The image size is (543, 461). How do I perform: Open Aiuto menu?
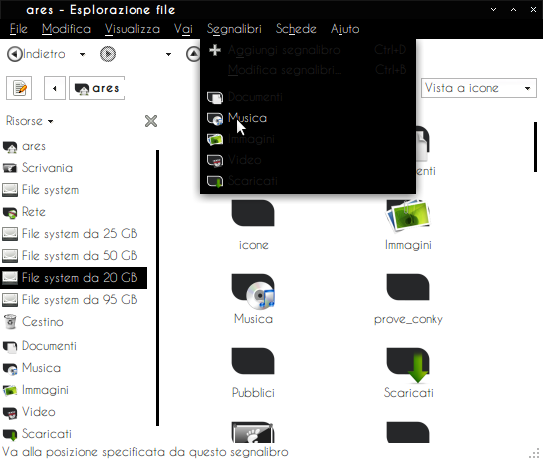click(x=345, y=29)
